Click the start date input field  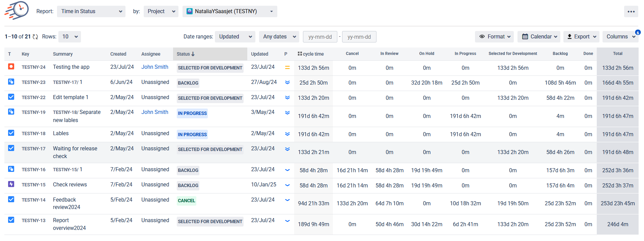click(x=320, y=37)
